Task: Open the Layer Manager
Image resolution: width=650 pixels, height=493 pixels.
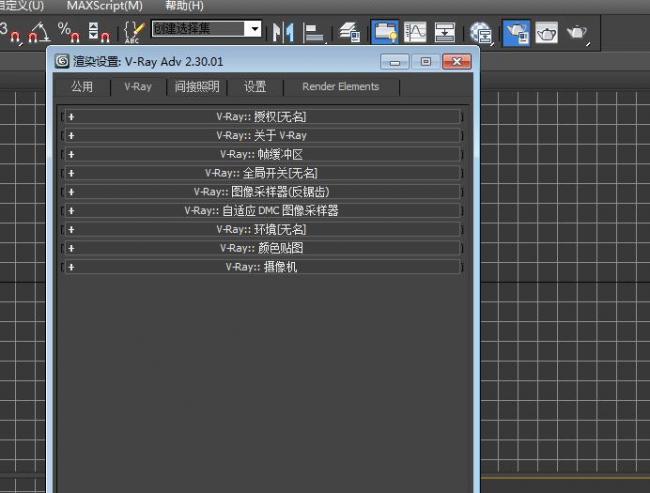Action: [349, 32]
